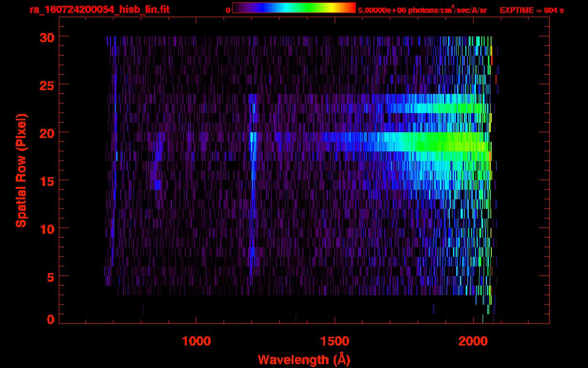Click the Spatial Row (Pixel) axis title

[21, 170]
